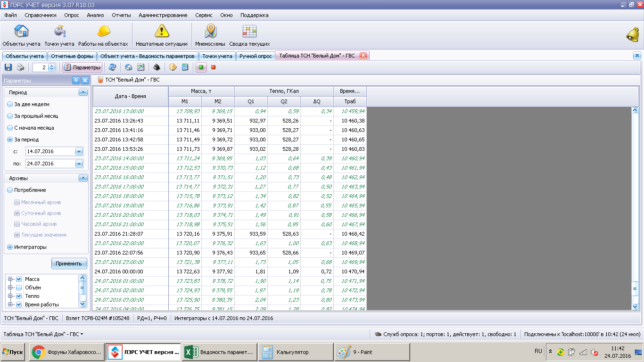Viewport: 644px width, 362px height.
Task: Click the table vertical scrollbar thumb
Action: click(x=635, y=288)
